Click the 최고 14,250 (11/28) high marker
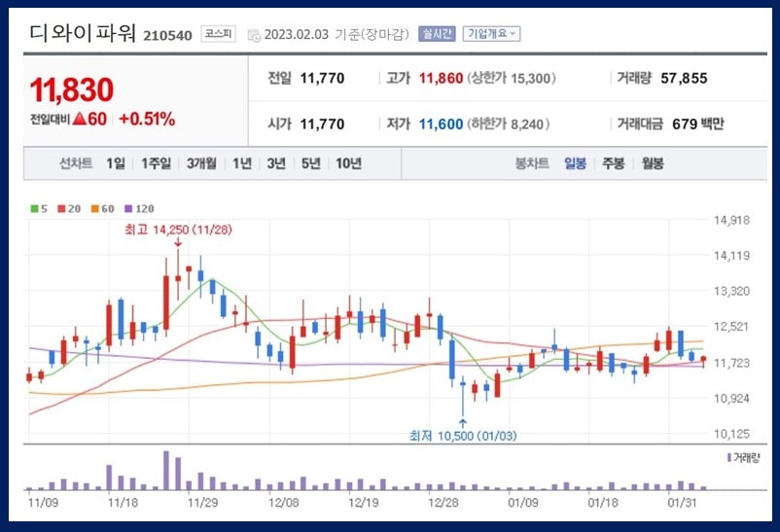Viewport: 780px width, 532px height. click(178, 230)
